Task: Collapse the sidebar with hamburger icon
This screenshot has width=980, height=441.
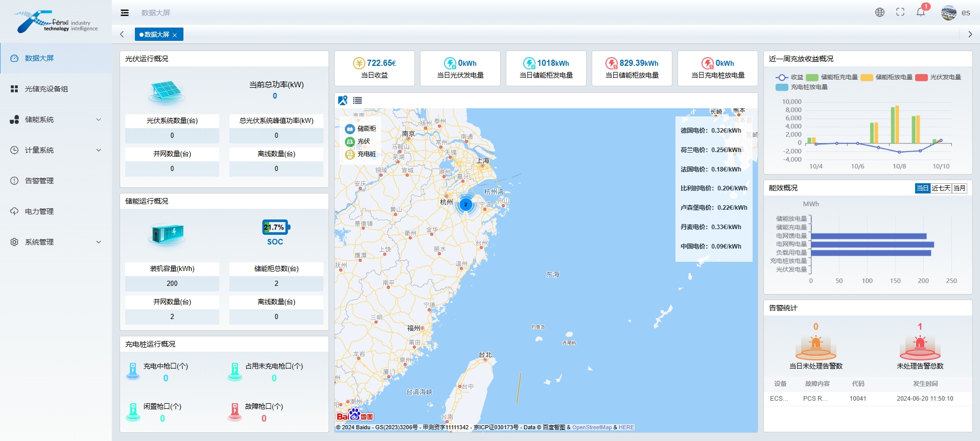Action: [125, 13]
